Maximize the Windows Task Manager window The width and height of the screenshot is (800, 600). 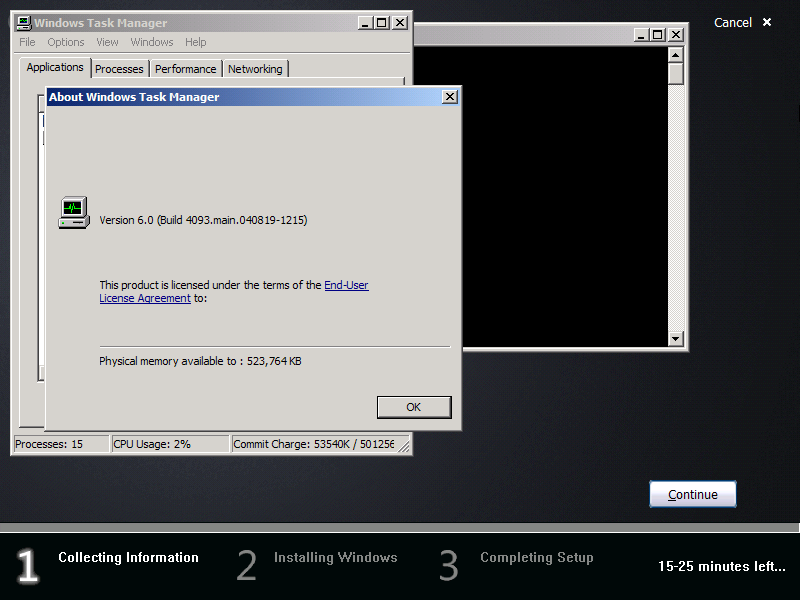(x=382, y=23)
